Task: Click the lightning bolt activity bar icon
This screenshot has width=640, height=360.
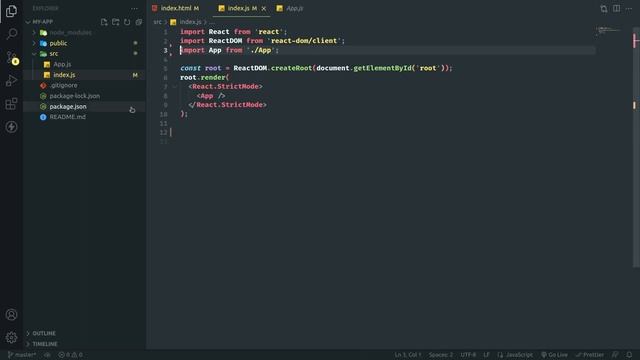Action: point(11,127)
